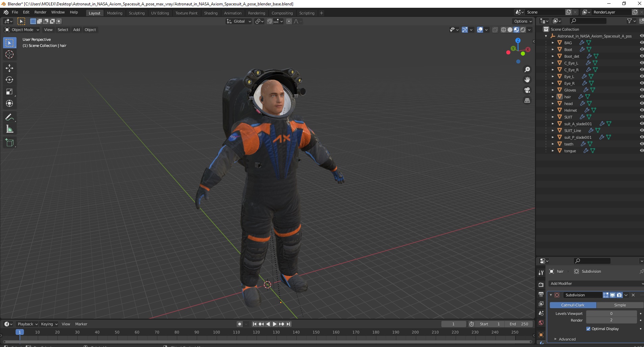Expand the Boot object tree
This screenshot has width=644, height=347.
(x=553, y=49)
